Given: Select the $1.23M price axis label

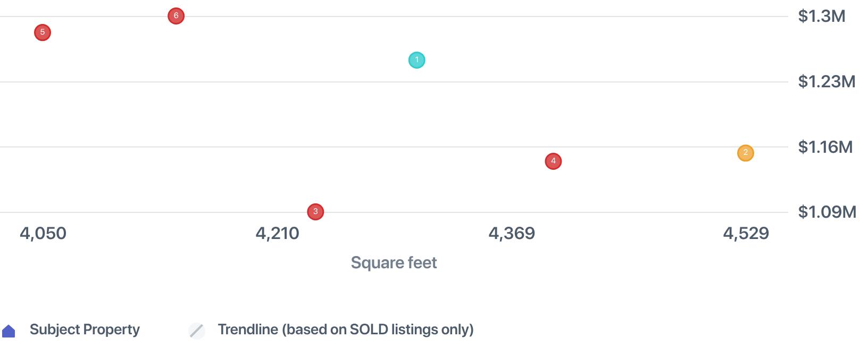Looking at the screenshot, I should click(x=827, y=81).
